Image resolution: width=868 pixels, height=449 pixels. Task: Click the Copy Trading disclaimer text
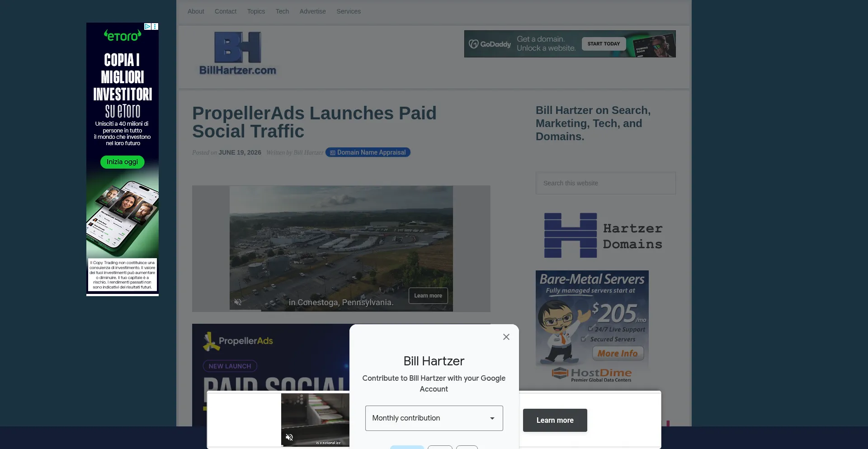coord(123,275)
